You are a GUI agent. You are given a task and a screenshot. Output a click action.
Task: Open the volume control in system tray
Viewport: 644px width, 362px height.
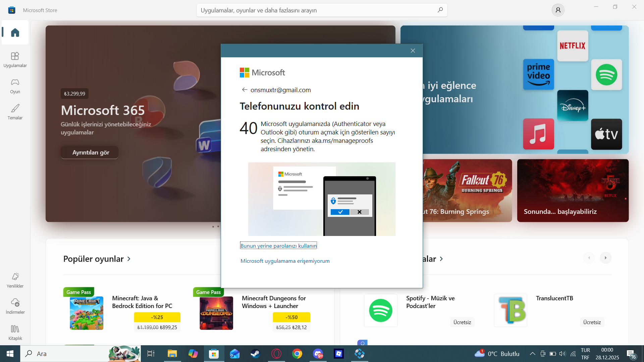[x=562, y=354]
